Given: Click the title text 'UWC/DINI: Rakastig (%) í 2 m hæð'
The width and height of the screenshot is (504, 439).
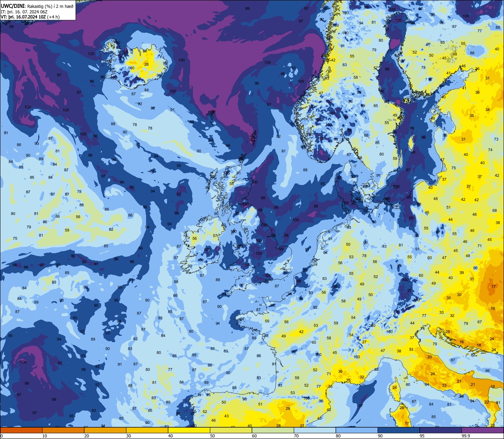Looking at the screenshot, I should click(x=37, y=6).
